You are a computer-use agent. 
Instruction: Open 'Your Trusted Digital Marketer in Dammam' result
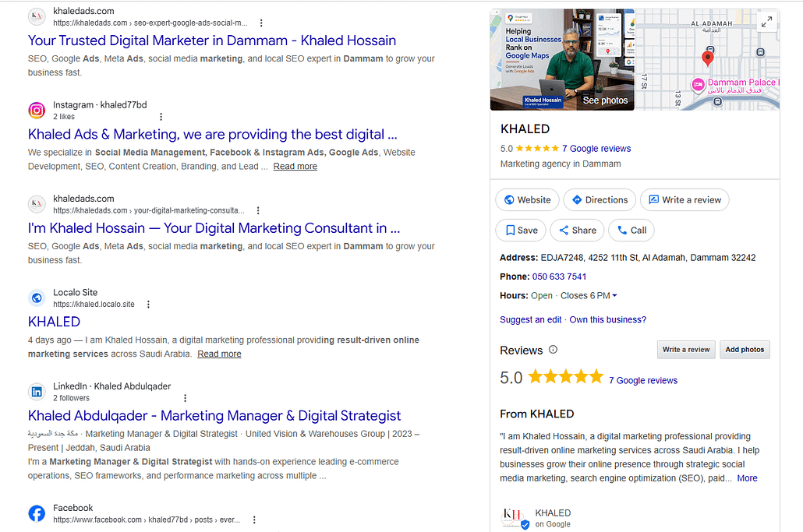[x=212, y=41]
